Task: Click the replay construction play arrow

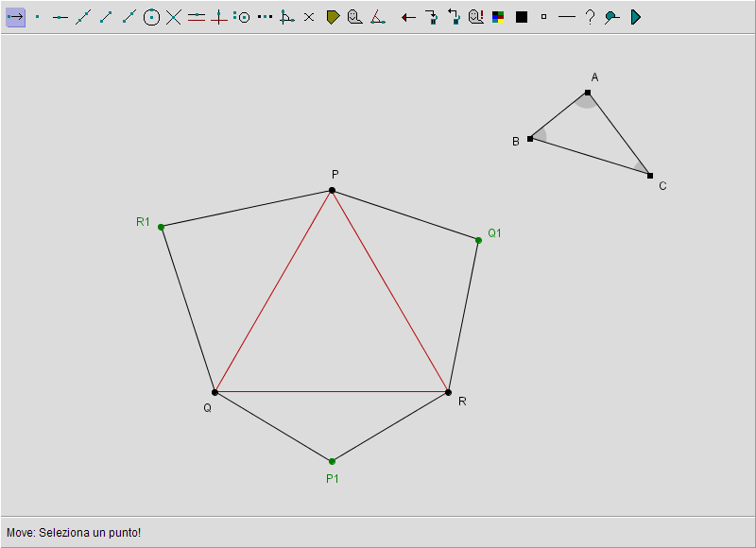Action: pyautogui.click(x=635, y=17)
